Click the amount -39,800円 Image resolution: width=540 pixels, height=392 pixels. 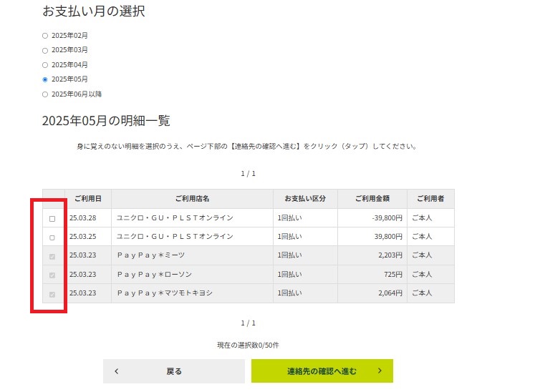pyautogui.click(x=387, y=218)
